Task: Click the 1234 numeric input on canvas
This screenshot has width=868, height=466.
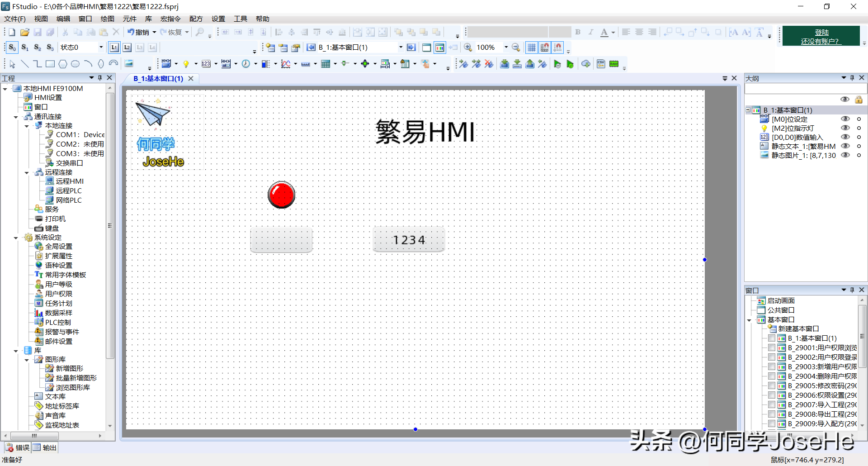Action: [409, 240]
